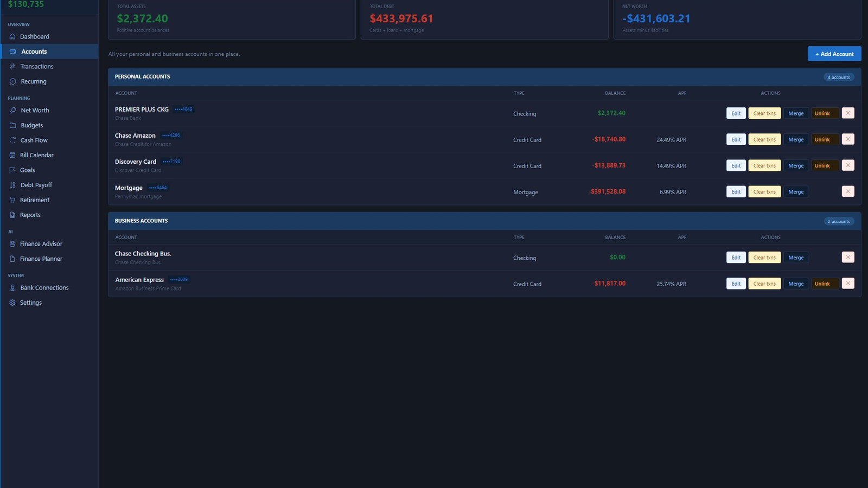Click the Total Debt value $433,975.61

click(x=401, y=18)
